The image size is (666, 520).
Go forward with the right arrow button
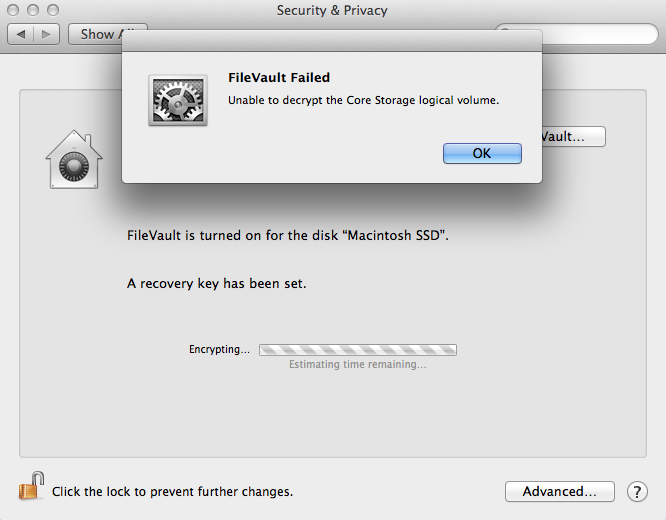click(47, 34)
